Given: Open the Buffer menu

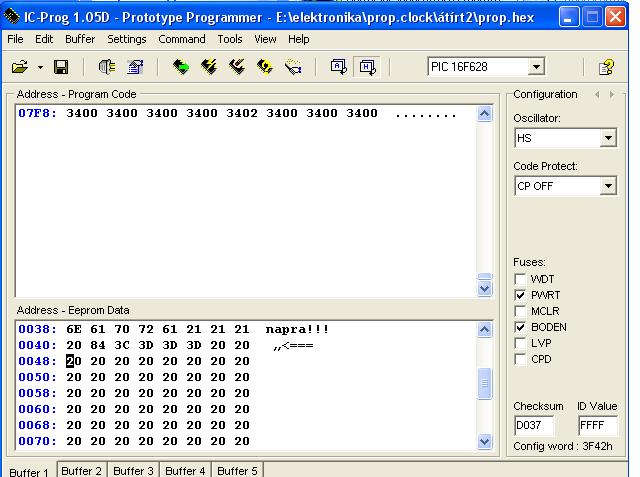Looking at the screenshot, I should (80, 39).
